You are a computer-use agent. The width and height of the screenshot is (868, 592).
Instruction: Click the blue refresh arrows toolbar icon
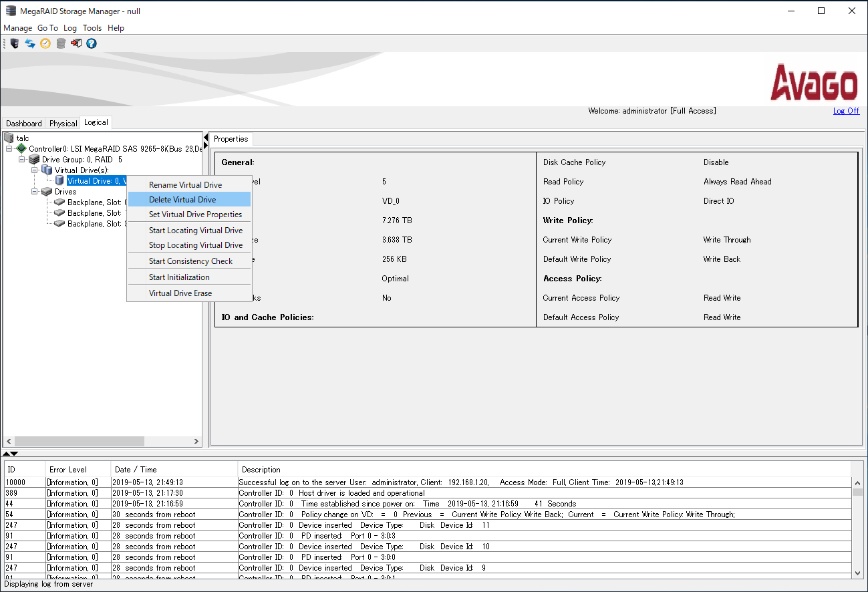click(x=30, y=43)
